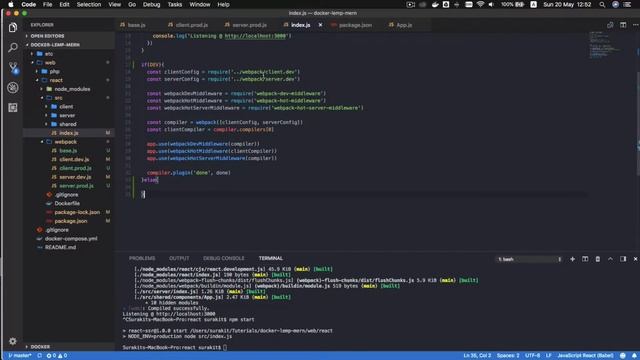Click the feedback smiley in status bar
This screenshot has width=640, height=360.
tap(623, 356)
